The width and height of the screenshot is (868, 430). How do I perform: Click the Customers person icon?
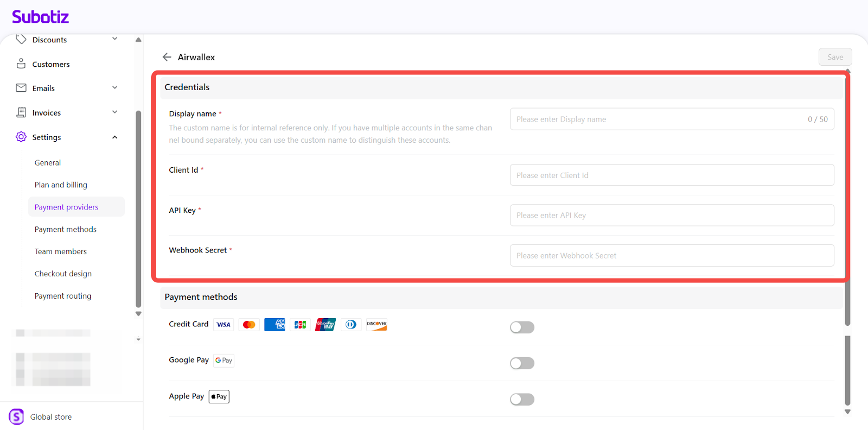tap(21, 64)
